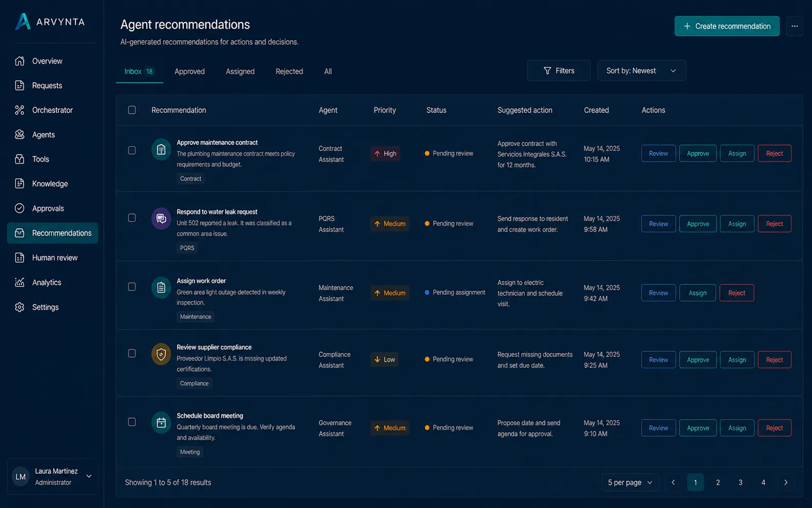Switch to the Approved tab
Screen dimensions: 812x508
tap(189, 72)
